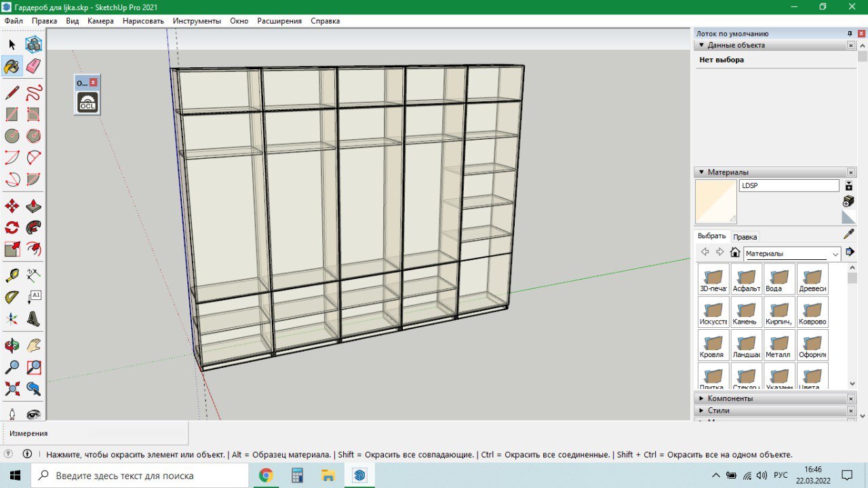Activate the Move tool
This screenshot has width=868, height=488.
pyautogui.click(x=12, y=206)
